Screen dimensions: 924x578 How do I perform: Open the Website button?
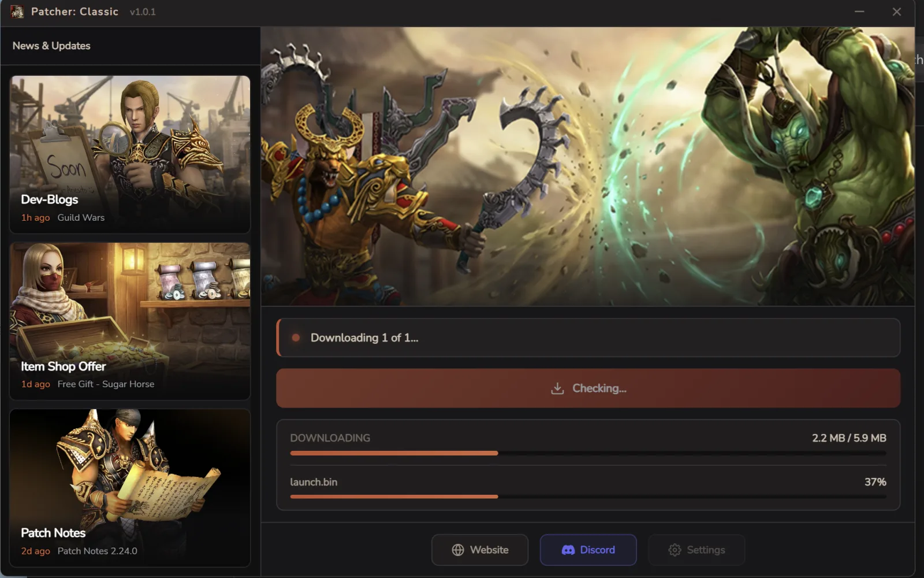pyautogui.click(x=480, y=550)
